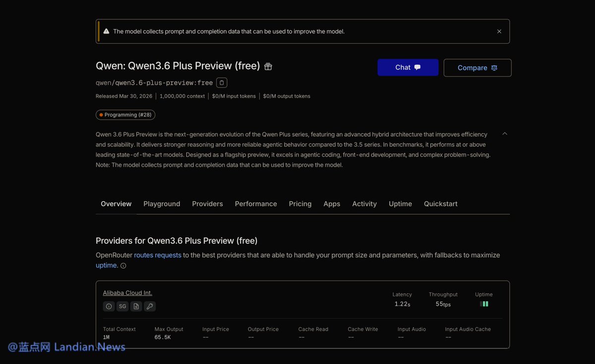The width and height of the screenshot is (595, 364).
Task: Click the gift icon beside the model title
Action: (268, 66)
